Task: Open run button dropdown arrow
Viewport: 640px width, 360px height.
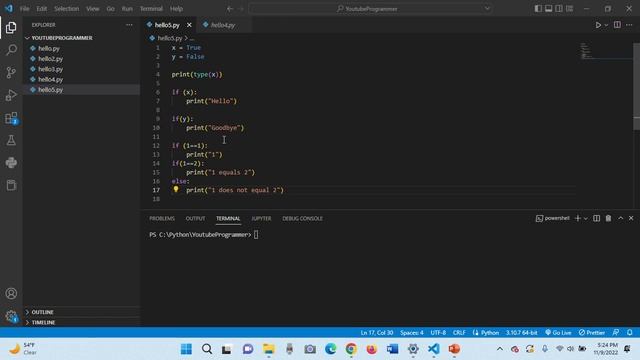Action: (x=606, y=25)
